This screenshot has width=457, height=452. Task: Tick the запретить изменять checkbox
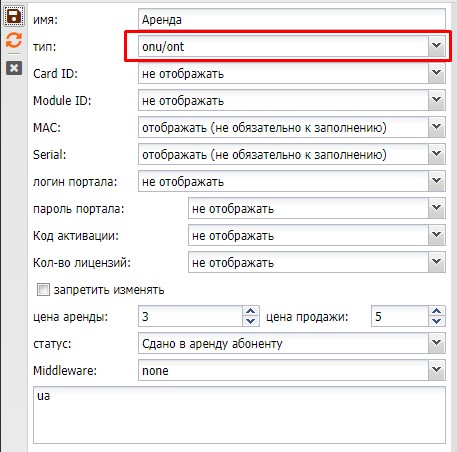[x=43, y=290]
